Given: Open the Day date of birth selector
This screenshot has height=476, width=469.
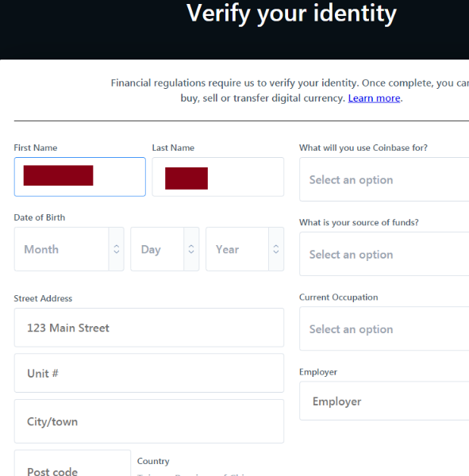Looking at the screenshot, I should click(x=165, y=249).
